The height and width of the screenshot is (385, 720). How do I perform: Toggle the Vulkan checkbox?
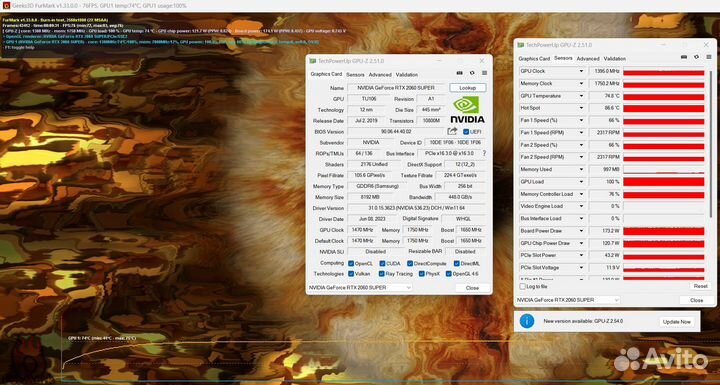(x=351, y=274)
